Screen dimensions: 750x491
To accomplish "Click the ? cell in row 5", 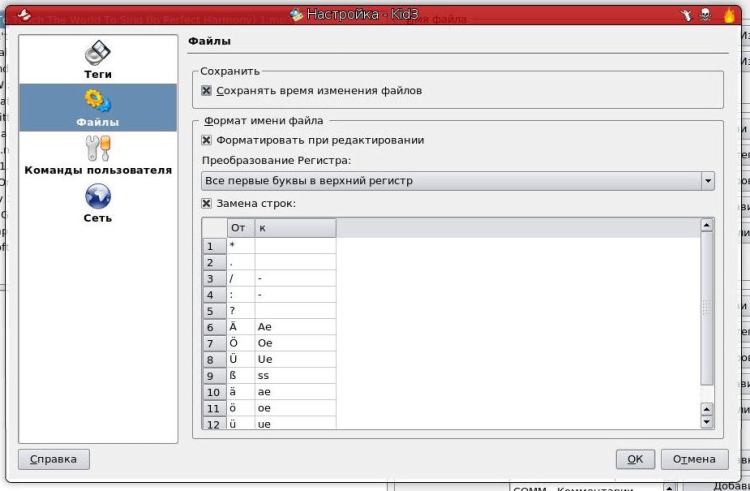I will (241, 311).
